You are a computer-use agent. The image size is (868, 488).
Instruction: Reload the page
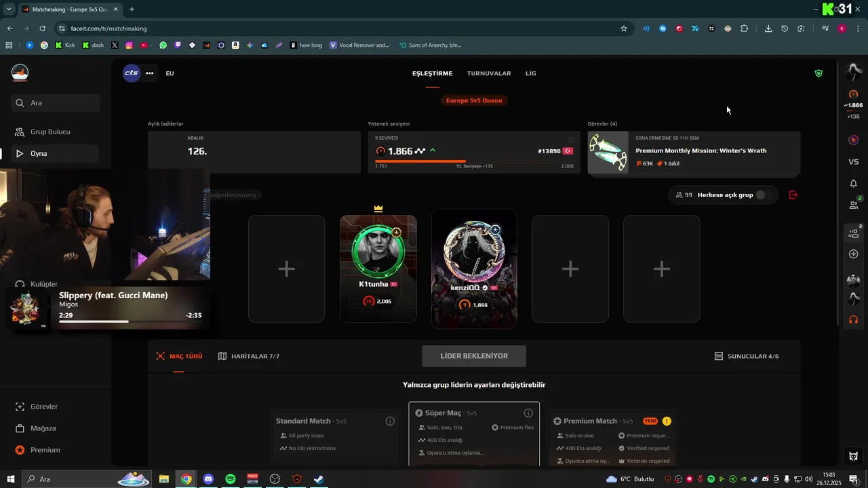tap(42, 28)
